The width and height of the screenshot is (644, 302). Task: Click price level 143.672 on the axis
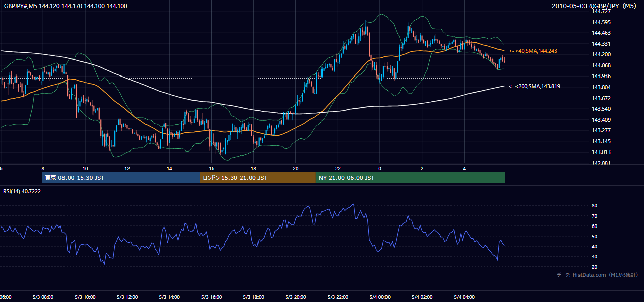point(601,98)
